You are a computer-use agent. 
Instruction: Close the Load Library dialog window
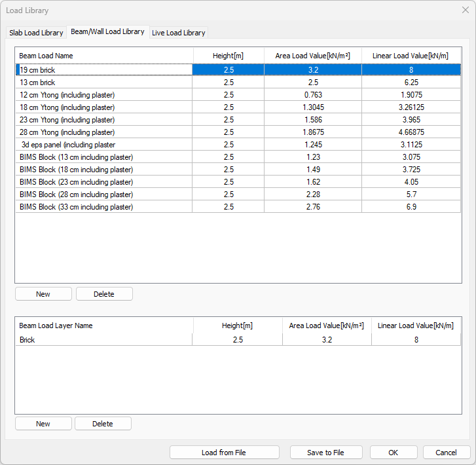[x=464, y=10]
